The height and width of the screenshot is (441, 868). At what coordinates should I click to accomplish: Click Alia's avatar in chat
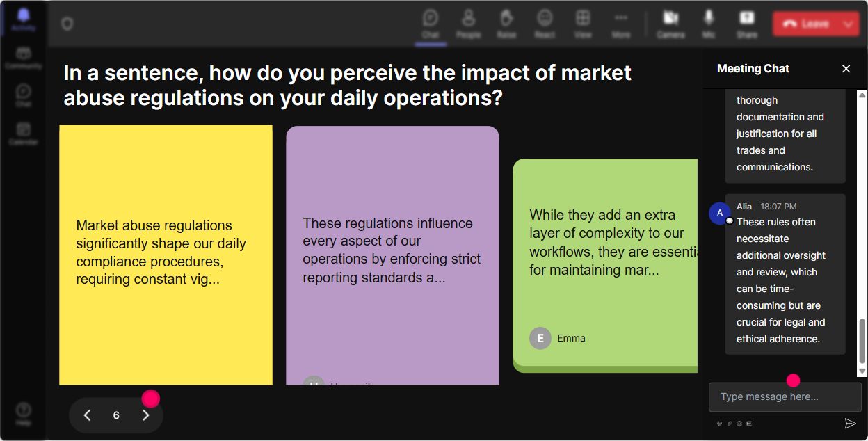[719, 213]
